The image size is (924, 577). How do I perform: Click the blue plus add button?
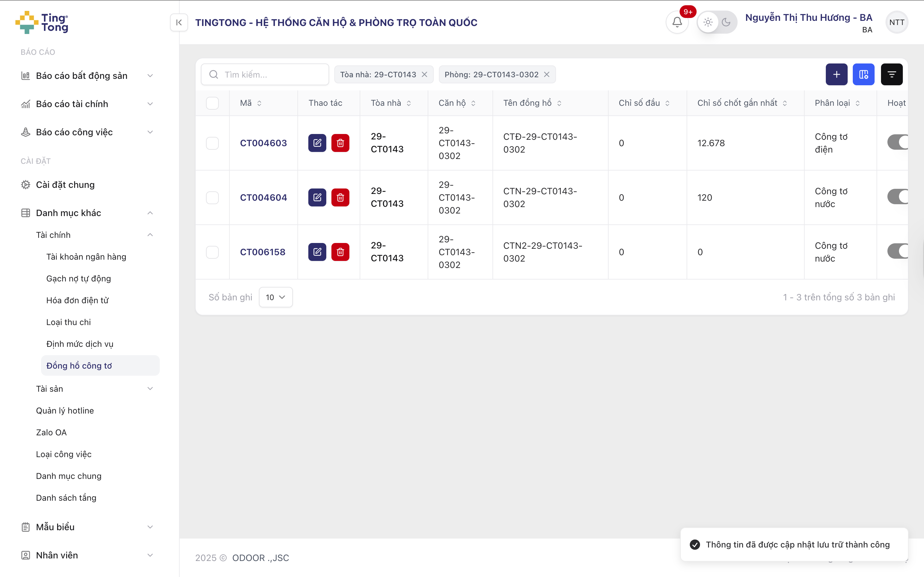[836, 74]
